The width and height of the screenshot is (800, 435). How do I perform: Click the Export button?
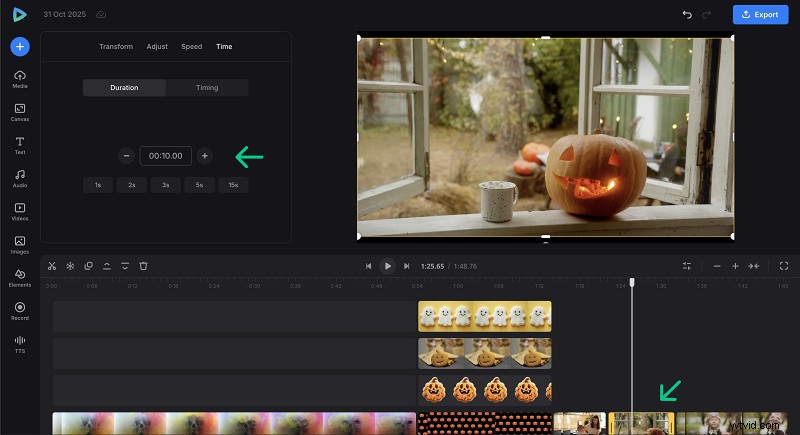(x=760, y=14)
